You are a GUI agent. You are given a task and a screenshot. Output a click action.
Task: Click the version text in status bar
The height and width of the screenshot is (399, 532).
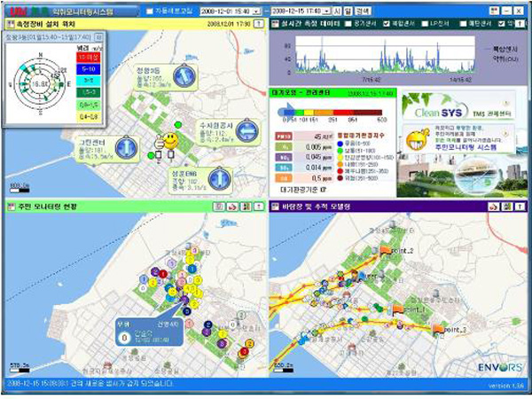pos(506,386)
